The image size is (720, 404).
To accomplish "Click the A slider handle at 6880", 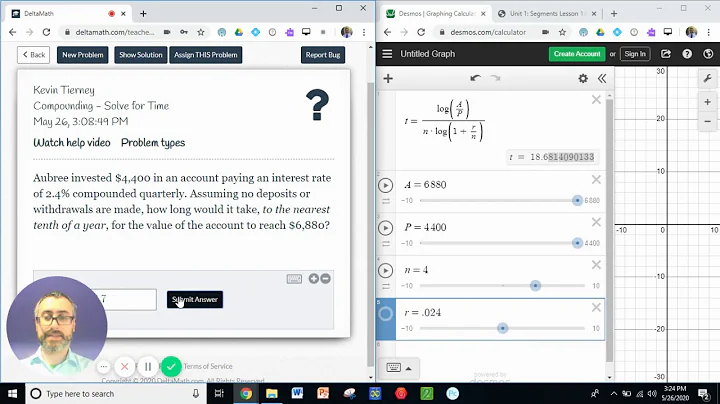I will [577, 201].
